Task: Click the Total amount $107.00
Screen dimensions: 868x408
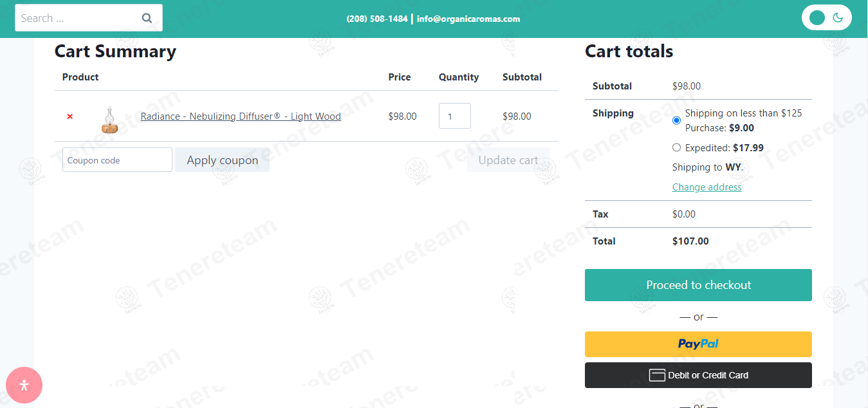Action: point(690,241)
